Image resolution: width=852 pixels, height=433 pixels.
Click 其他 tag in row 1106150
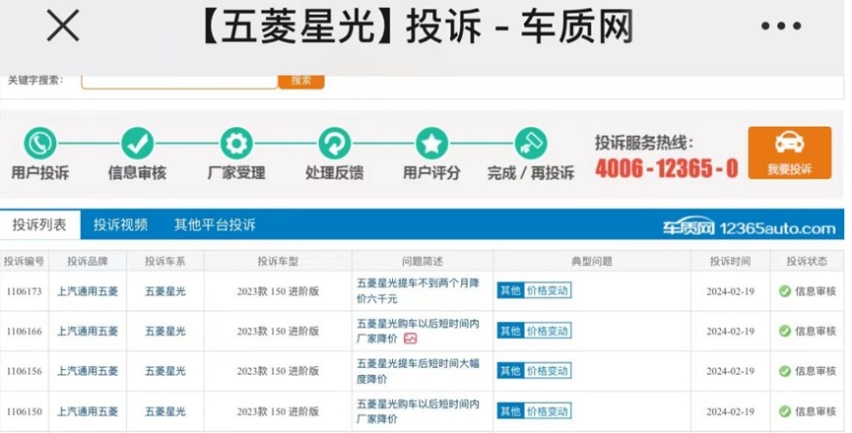click(x=510, y=411)
